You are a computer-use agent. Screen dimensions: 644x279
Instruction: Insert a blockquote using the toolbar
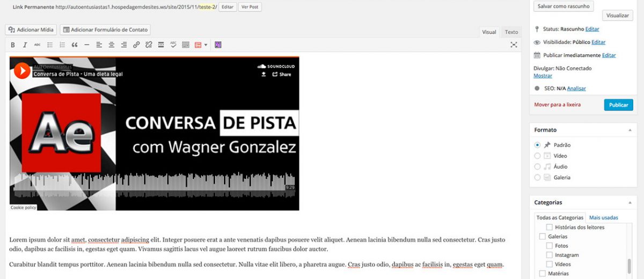tap(75, 45)
